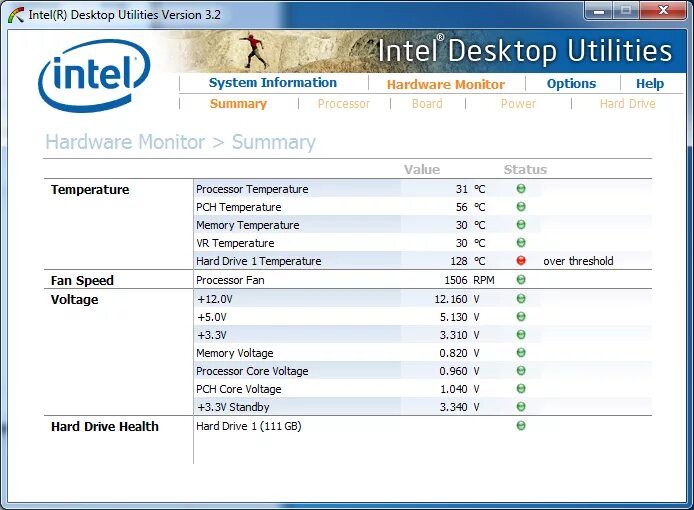
Task: Click the 'Status' column header
Action: [525, 170]
